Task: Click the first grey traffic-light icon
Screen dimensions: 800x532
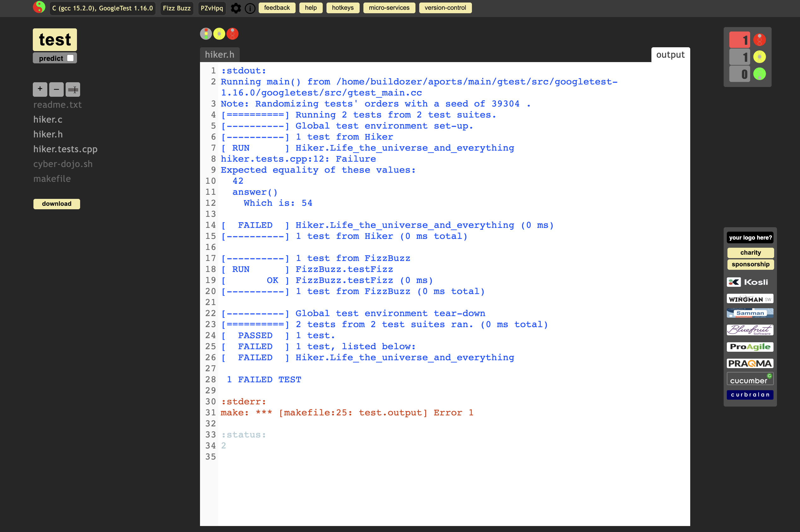Action: (x=206, y=34)
